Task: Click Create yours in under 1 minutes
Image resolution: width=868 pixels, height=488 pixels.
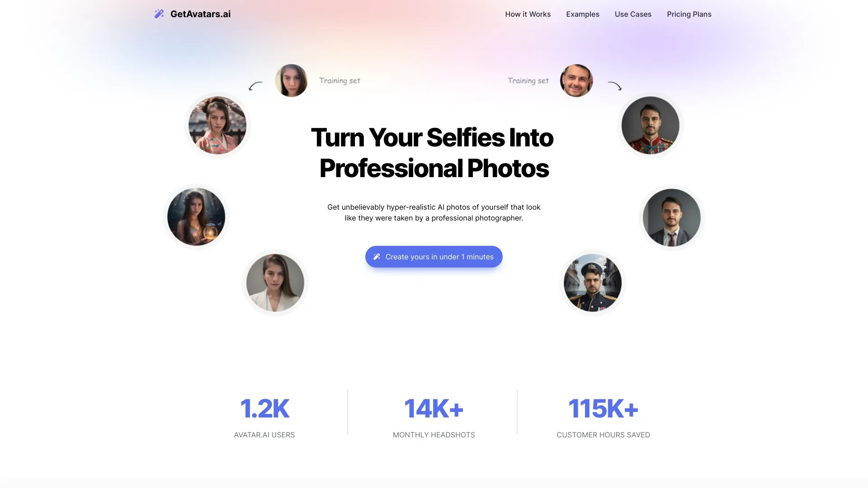Action: [434, 256]
